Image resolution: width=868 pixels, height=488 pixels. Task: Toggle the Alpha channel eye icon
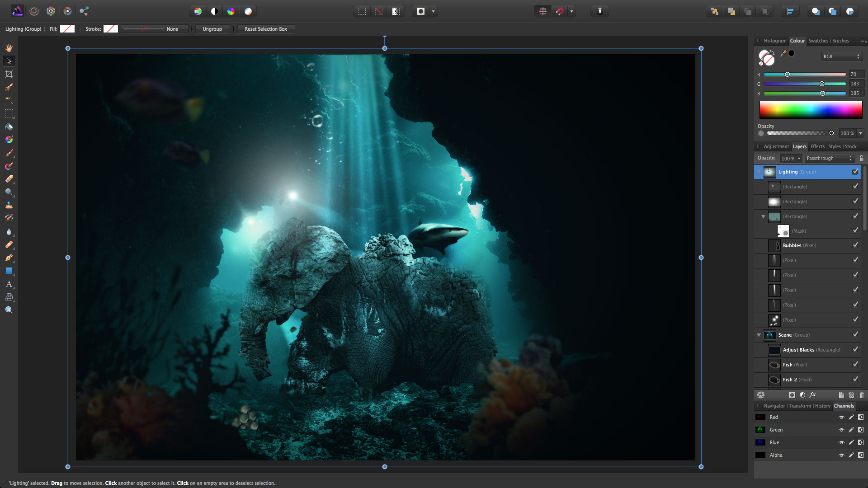841,455
